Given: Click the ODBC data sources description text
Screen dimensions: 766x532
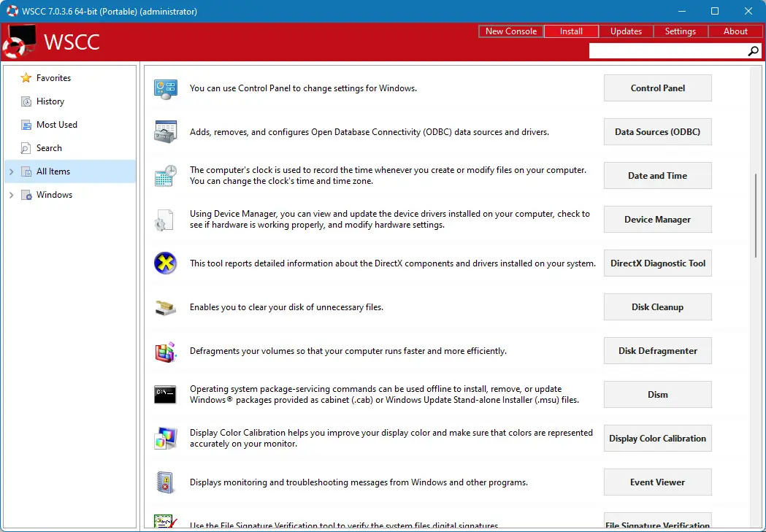Looking at the screenshot, I should 369,132.
